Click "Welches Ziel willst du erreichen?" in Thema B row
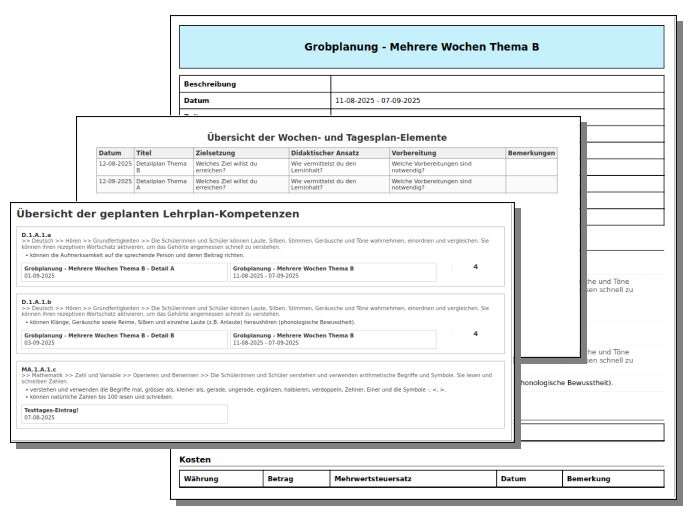This screenshot has width=692, height=517. point(241,167)
